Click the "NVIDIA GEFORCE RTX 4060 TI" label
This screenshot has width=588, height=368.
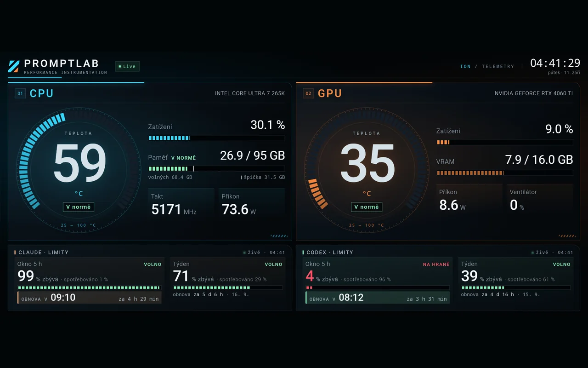click(534, 93)
